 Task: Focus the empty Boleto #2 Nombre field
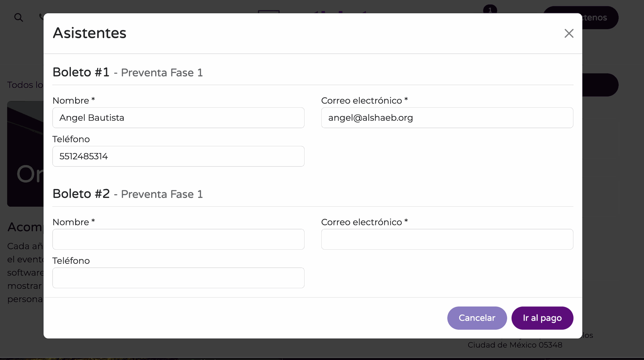point(178,239)
